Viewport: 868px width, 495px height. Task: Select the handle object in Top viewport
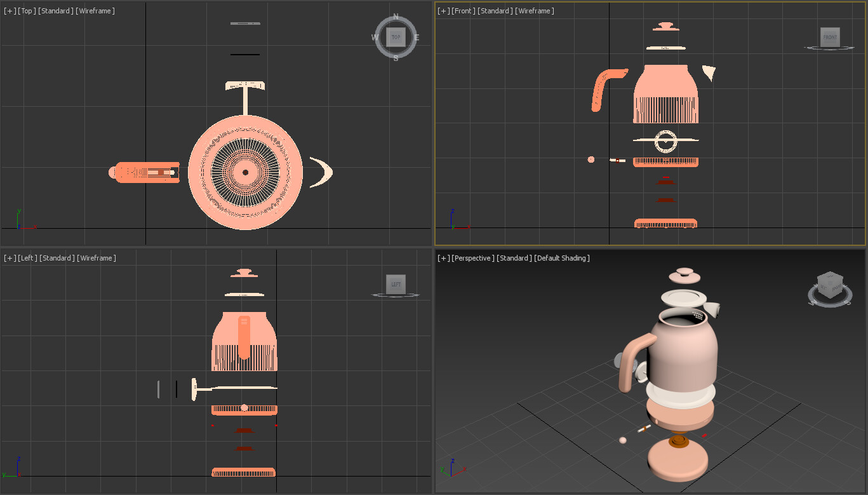coord(145,172)
